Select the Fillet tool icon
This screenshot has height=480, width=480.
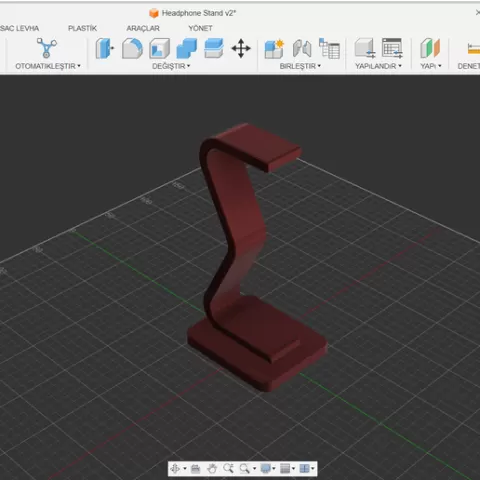(132, 48)
